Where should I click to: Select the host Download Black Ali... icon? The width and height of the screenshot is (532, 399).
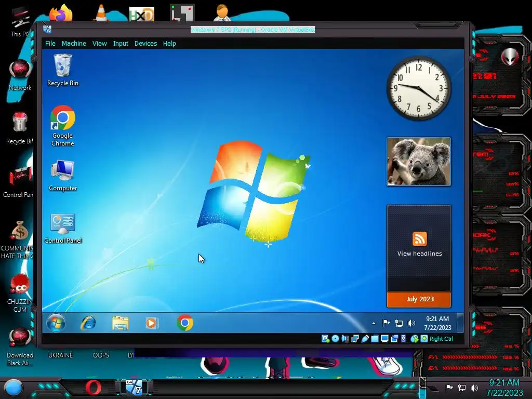click(20, 347)
